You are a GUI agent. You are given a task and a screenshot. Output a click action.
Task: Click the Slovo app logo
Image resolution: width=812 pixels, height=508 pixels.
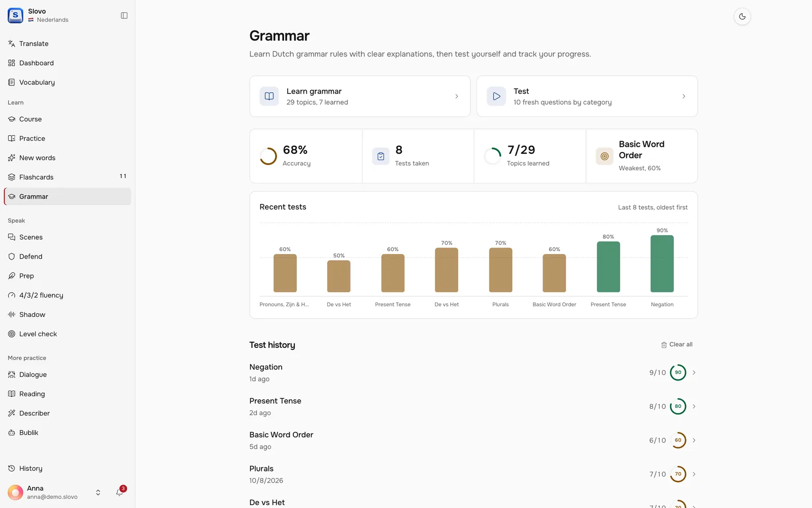point(15,15)
